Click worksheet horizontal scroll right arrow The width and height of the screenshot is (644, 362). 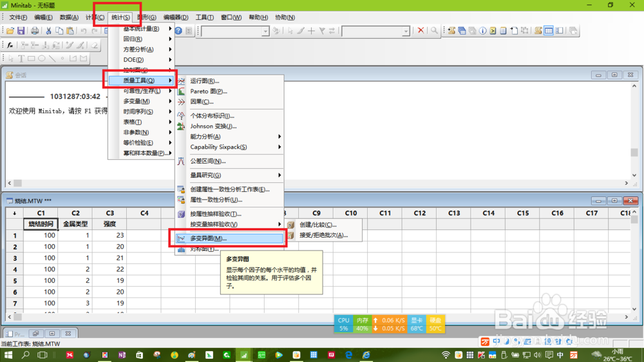tap(627, 317)
